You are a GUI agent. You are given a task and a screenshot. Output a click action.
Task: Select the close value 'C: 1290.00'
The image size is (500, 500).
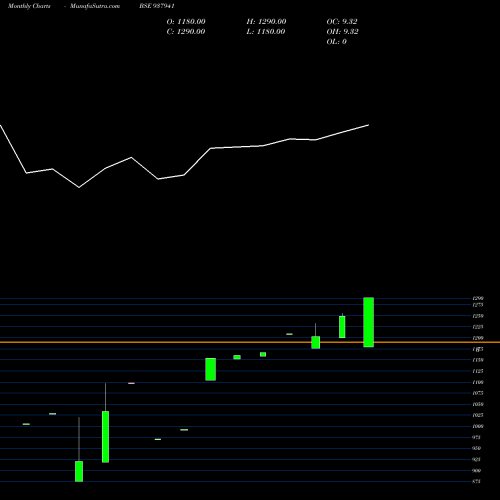(x=186, y=32)
